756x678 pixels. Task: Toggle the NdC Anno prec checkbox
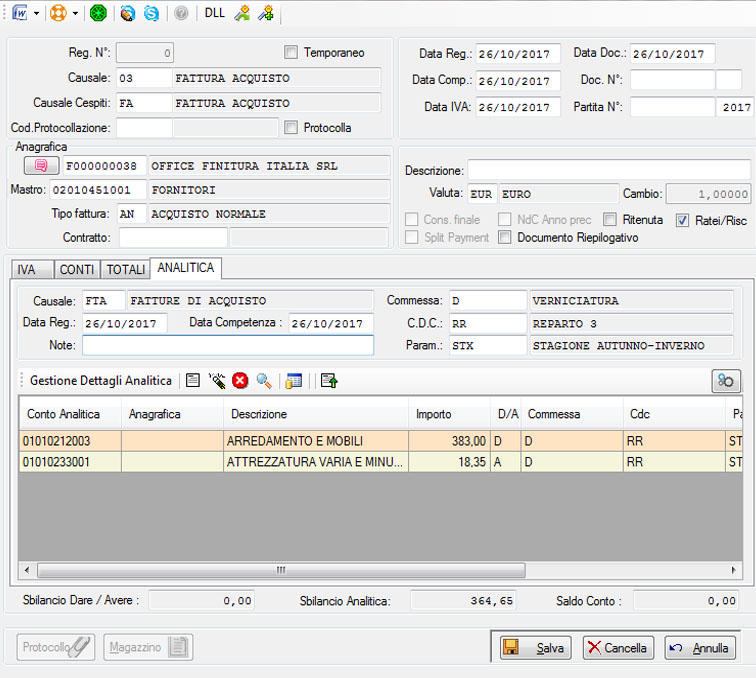[x=505, y=219]
